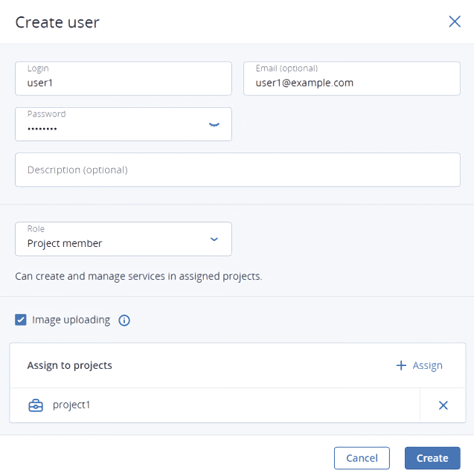The width and height of the screenshot is (474, 476).
Task: Untick the Image uploading checkbox
Action: click(x=21, y=320)
